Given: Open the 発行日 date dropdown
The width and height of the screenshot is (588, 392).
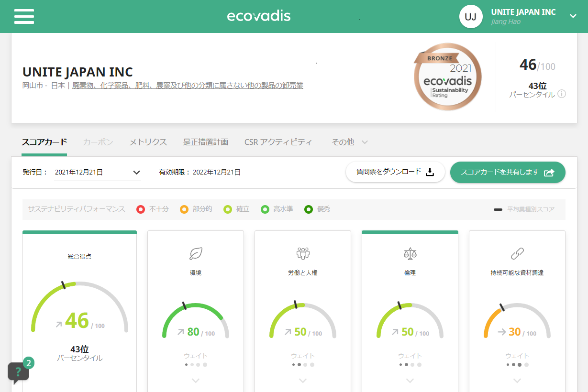Looking at the screenshot, I should 98,172.
